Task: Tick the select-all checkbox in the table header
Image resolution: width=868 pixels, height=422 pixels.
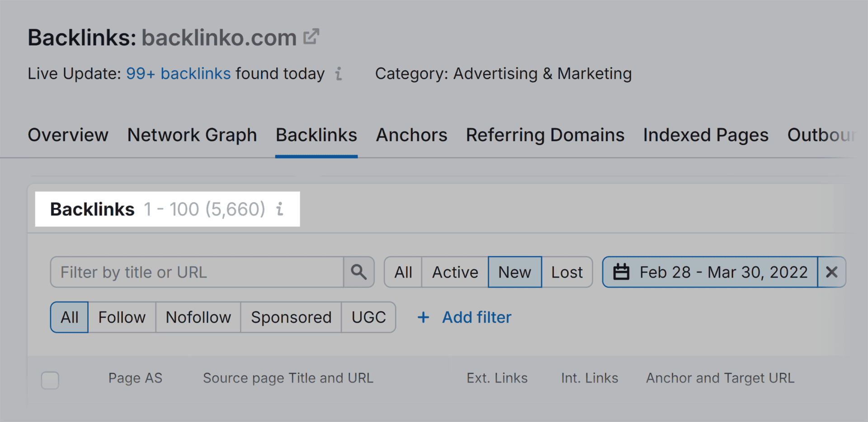Action: 50,380
